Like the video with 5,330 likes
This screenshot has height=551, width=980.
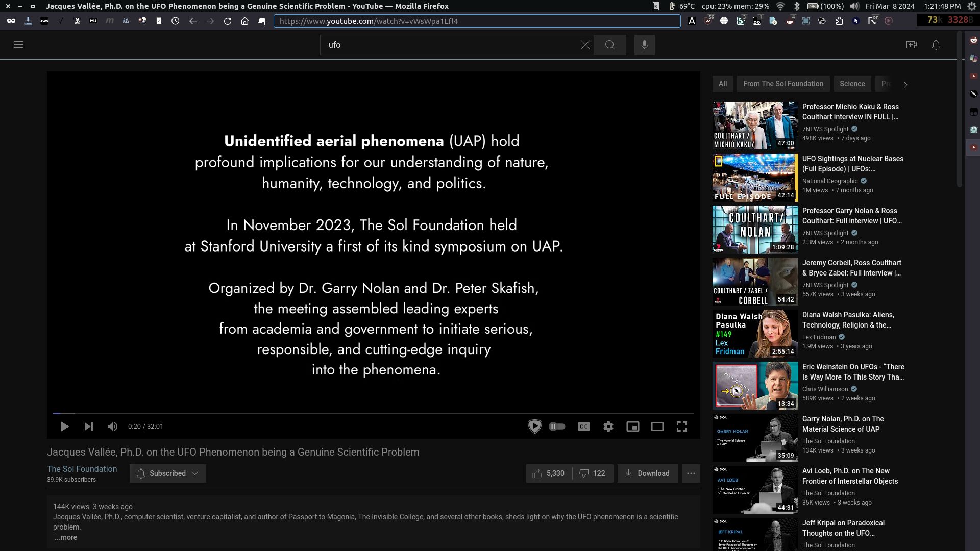(549, 473)
